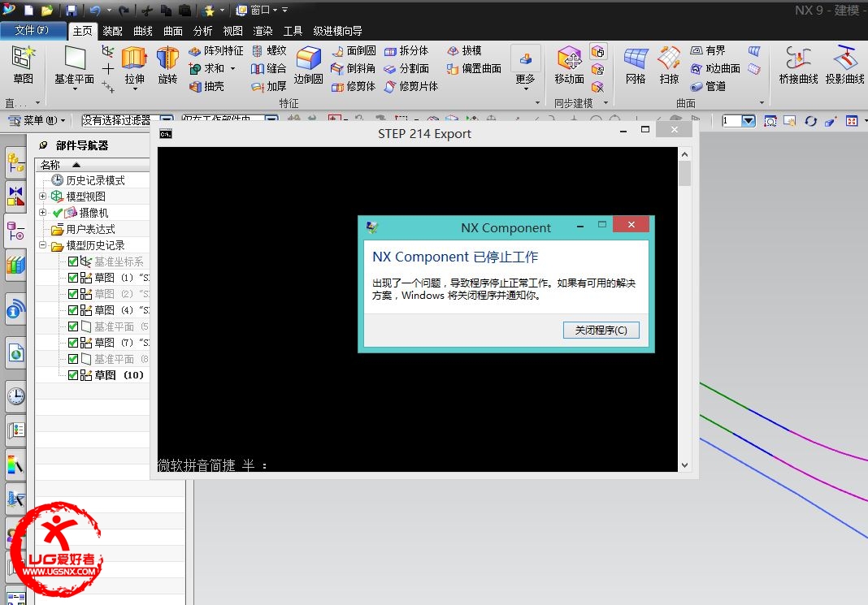The height and width of the screenshot is (605, 868).
Task: Select the 拆分体 split body tool
Action: tap(406, 51)
